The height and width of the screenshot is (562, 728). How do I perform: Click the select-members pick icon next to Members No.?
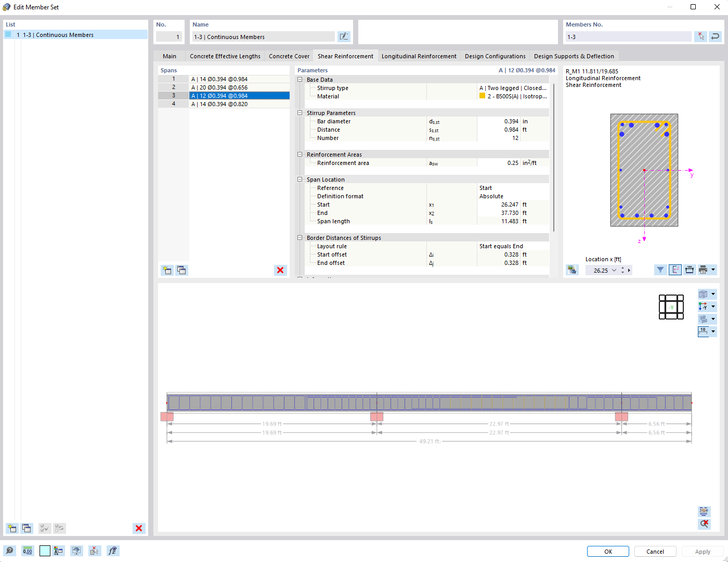pos(700,36)
